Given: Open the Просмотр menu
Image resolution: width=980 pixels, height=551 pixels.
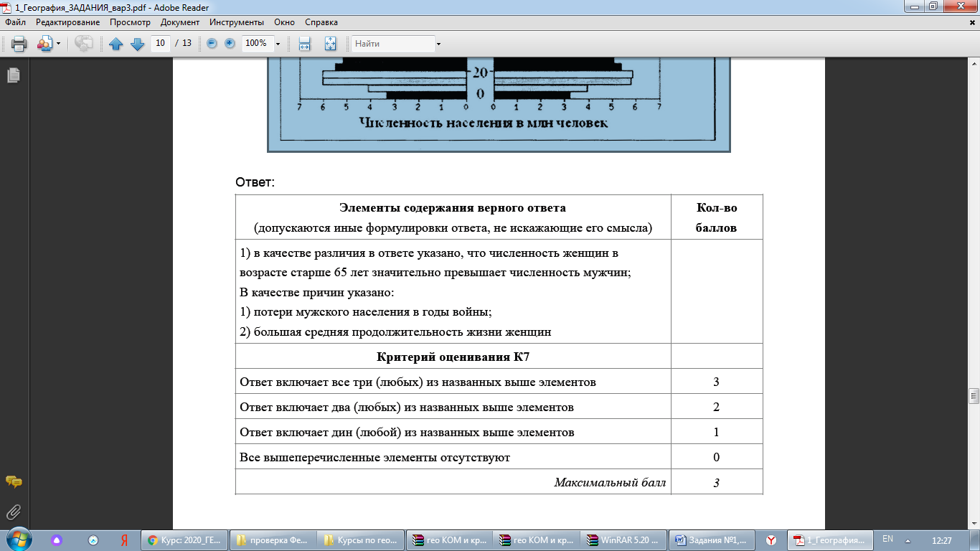Looking at the screenshot, I should click(x=130, y=22).
